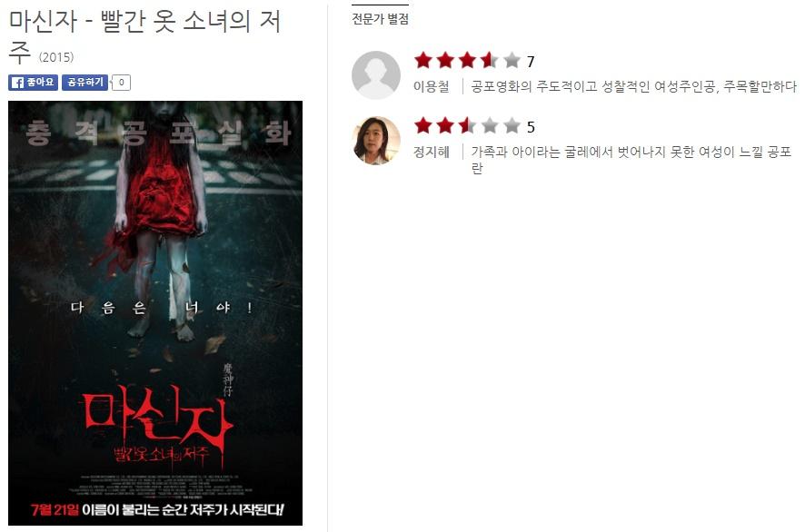Viewport: 805px width, 532px height.
Task: Open reviewer 이용철's name link
Action: [432, 87]
